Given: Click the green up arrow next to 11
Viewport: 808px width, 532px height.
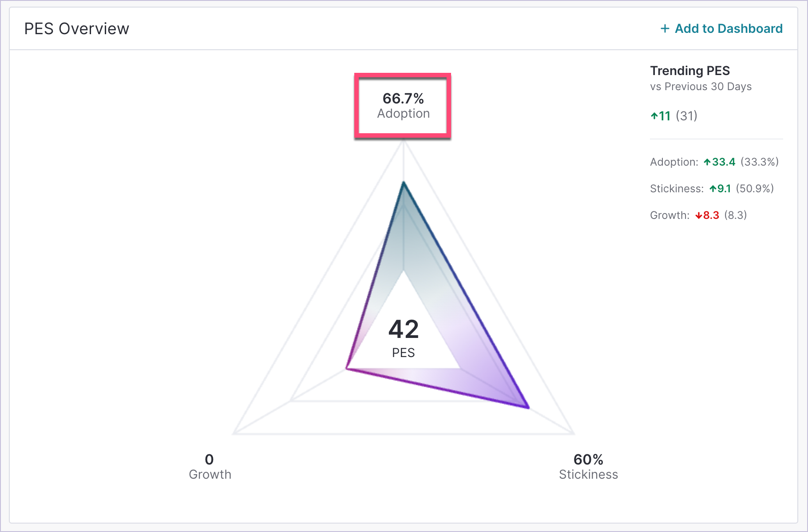Looking at the screenshot, I should point(654,116).
